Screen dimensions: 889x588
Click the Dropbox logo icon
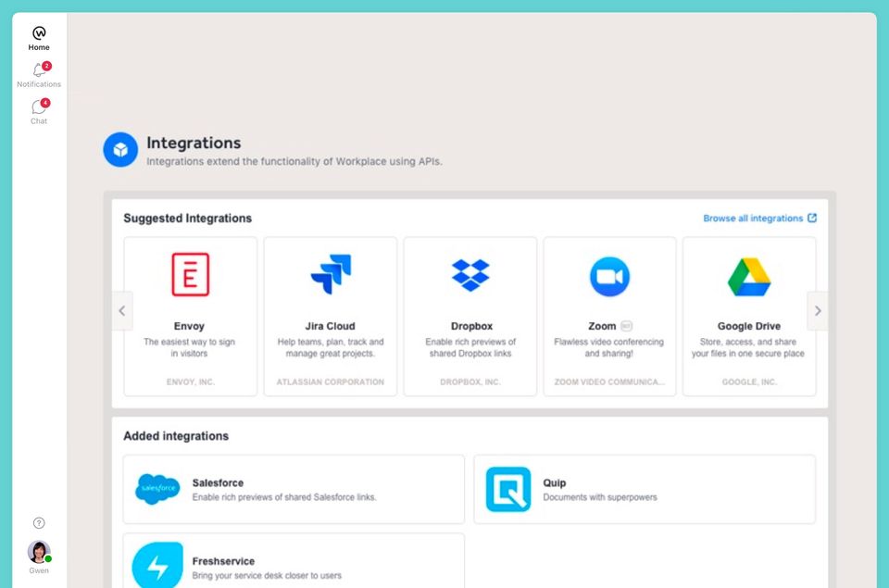point(470,275)
